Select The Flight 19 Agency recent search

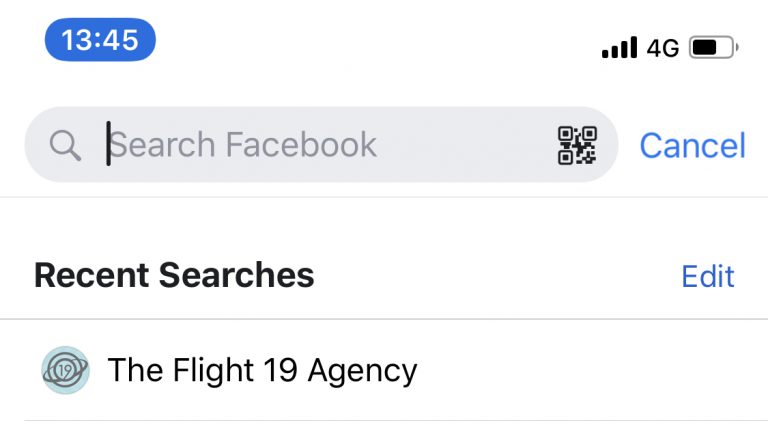click(384, 370)
